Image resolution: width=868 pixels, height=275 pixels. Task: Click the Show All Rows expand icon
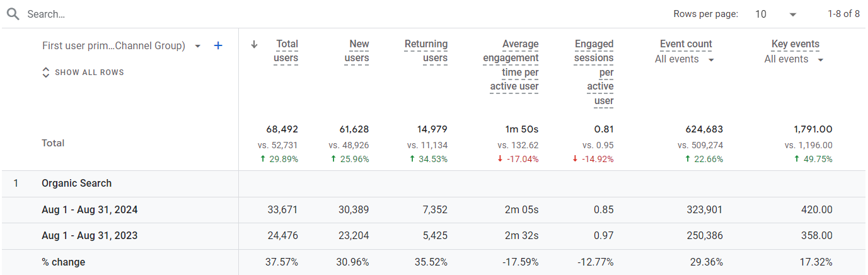click(x=45, y=73)
